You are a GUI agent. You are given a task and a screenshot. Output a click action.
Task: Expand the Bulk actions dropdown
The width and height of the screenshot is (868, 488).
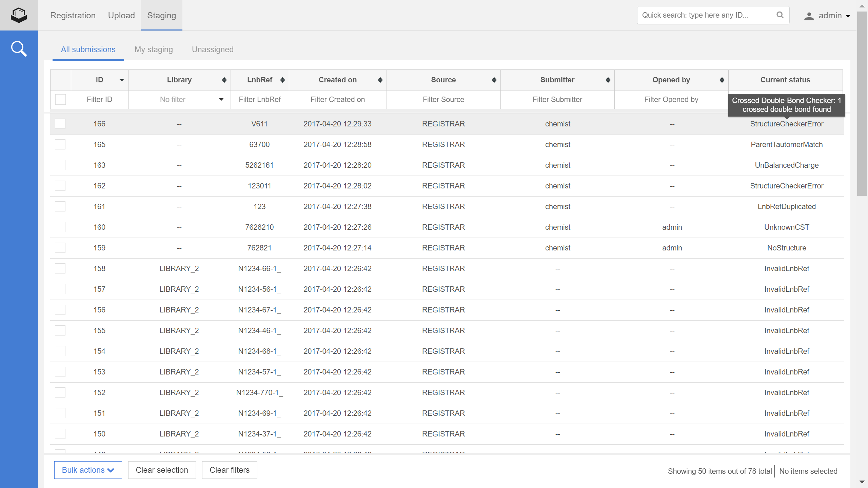click(x=88, y=470)
